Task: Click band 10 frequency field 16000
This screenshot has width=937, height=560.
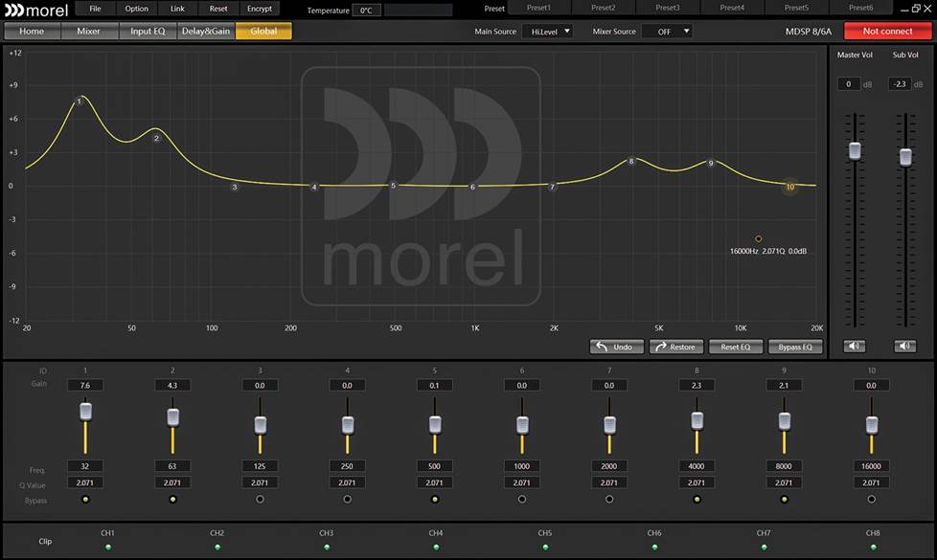Action: [871, 466]
